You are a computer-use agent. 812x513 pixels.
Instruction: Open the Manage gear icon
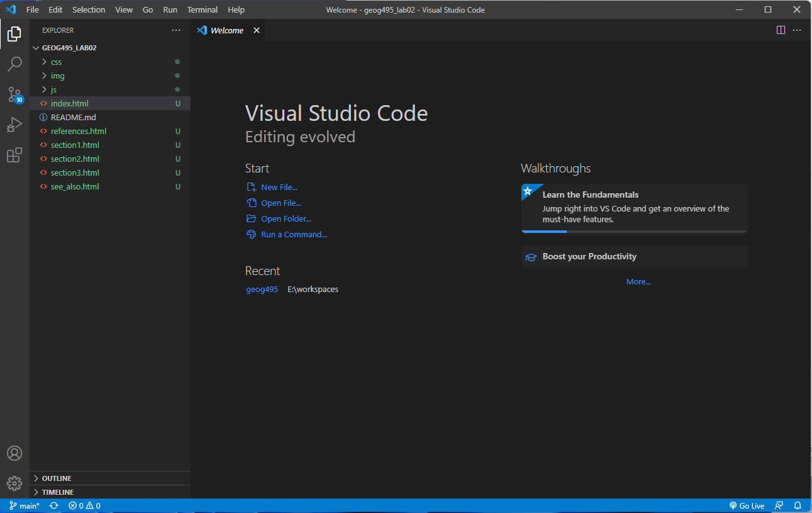[x=14, y=483]
